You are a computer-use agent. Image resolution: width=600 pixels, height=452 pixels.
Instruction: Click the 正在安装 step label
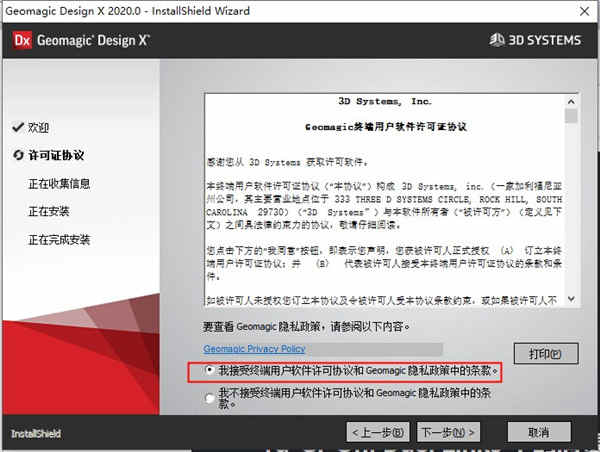coord(49,211)
